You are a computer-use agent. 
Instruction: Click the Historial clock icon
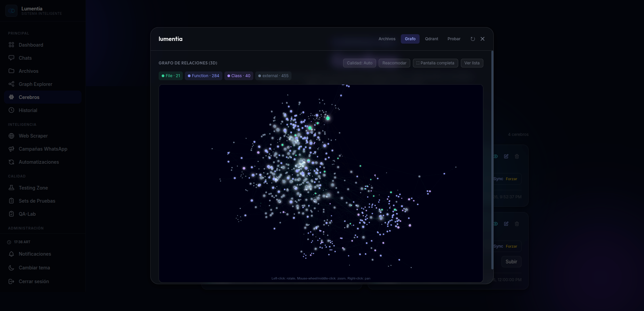click(x=11, y=110)
